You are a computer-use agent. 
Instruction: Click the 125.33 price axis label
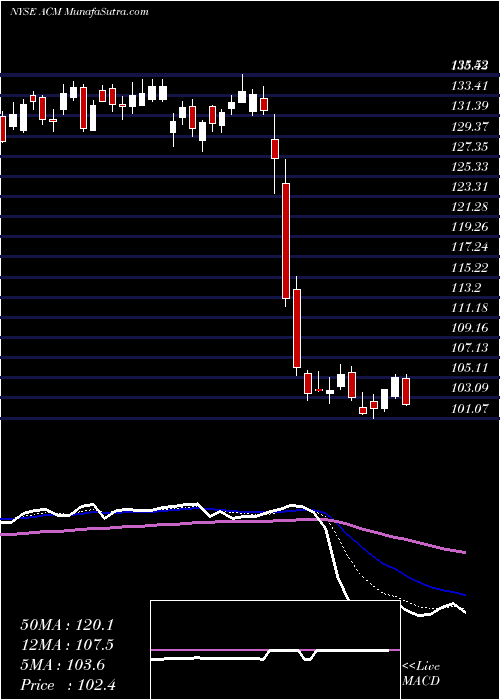pos(470,167)
